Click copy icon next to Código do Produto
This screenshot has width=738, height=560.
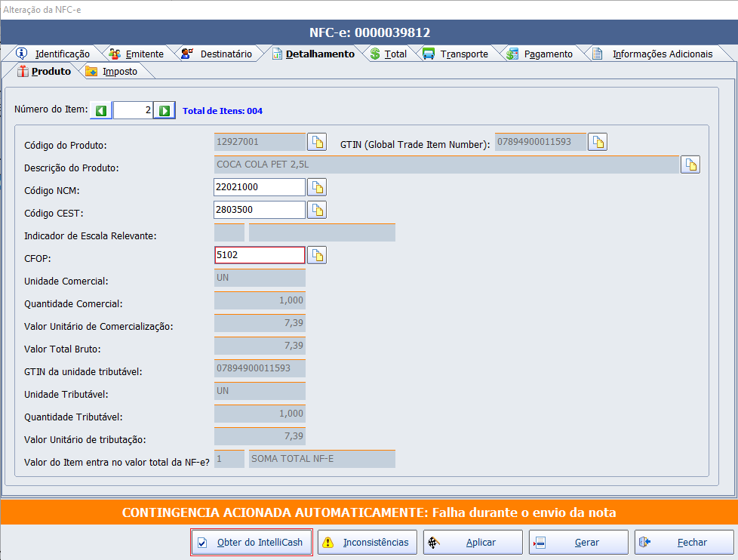coord(317,142)
